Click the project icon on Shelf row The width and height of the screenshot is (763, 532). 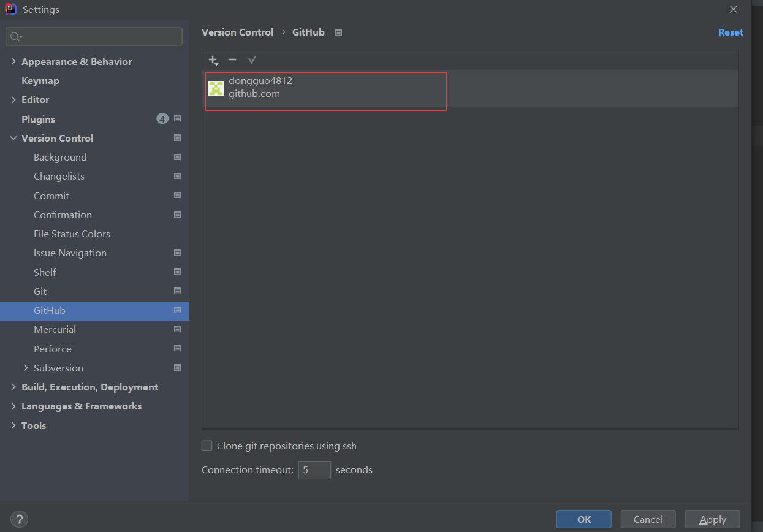178,272
